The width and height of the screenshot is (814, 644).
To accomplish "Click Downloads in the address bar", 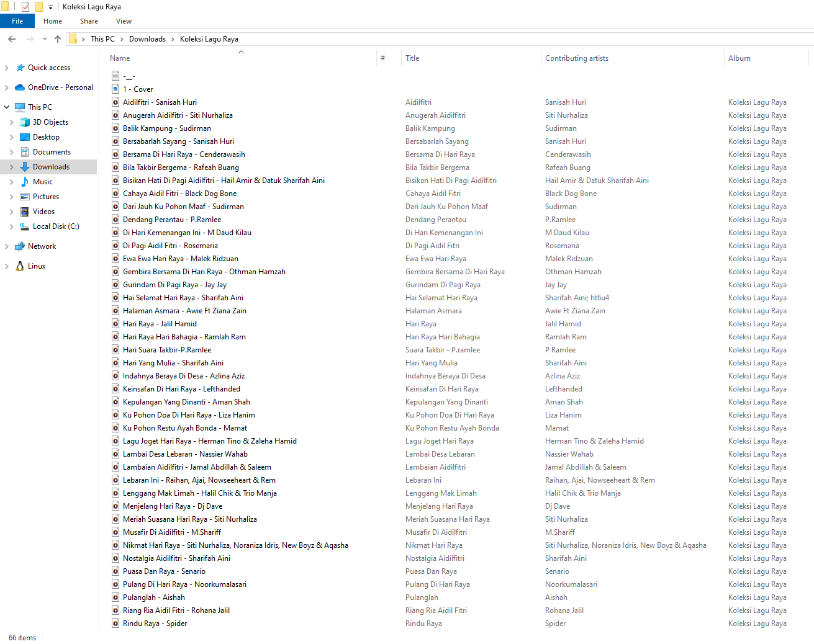I will pos(147,39).
